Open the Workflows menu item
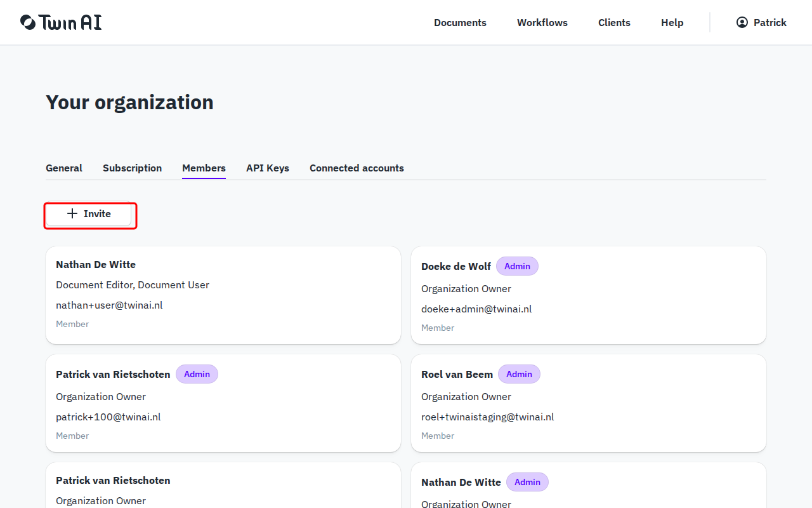 pos(542,22)
